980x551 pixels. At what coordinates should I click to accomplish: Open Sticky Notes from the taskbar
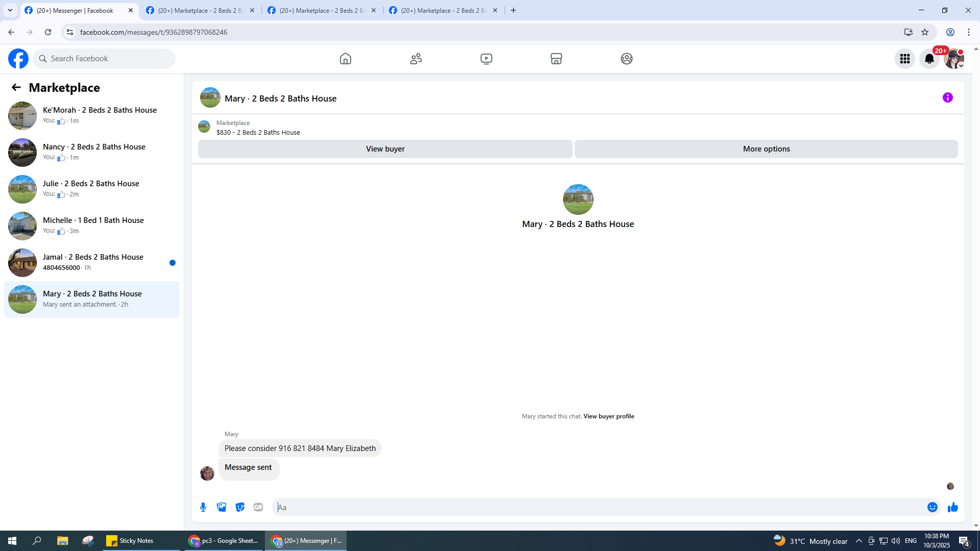coord(141,541)
